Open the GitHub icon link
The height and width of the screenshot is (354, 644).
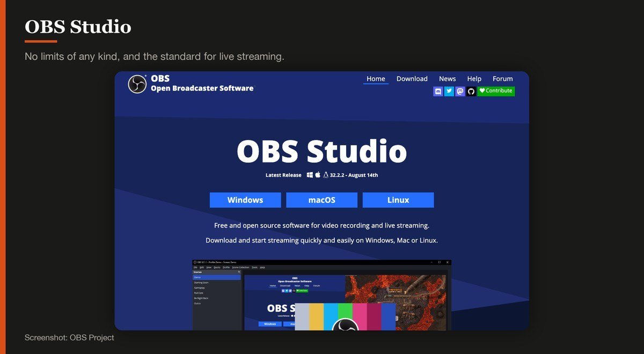click(471, 92)
